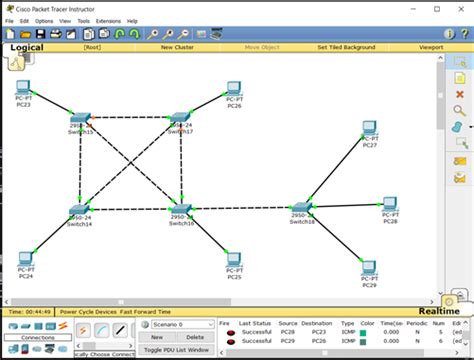
Task: Click the PC24 computer
Action: tap(26, 259)
